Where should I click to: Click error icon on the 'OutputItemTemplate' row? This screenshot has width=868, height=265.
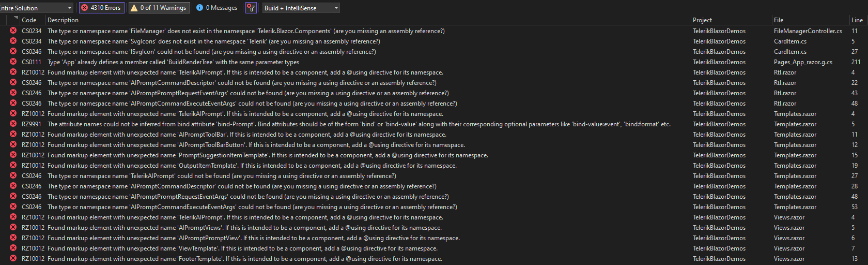13,165
